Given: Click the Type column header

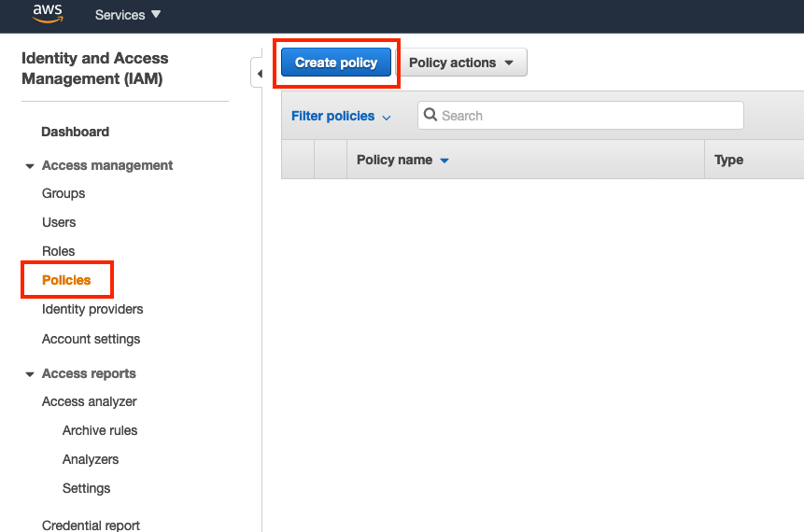Looking at the screenshot, I should (728, 160).
